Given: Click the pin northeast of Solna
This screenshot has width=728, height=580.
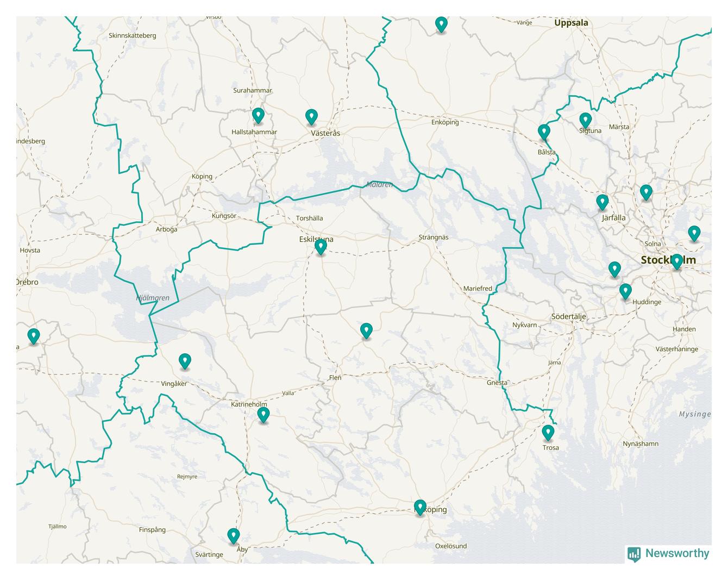Looking at the screenshot, I should coord(694,233).
